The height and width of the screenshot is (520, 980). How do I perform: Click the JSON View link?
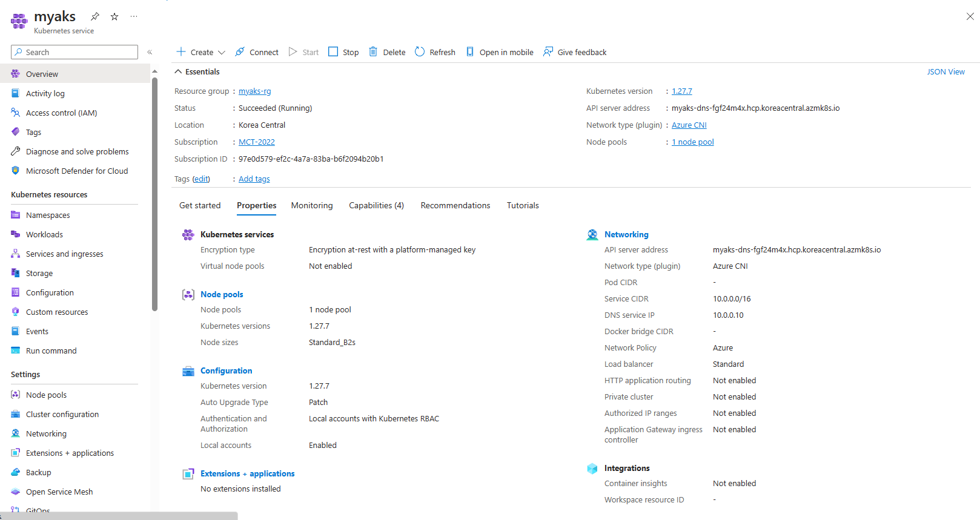pos(946,71)
